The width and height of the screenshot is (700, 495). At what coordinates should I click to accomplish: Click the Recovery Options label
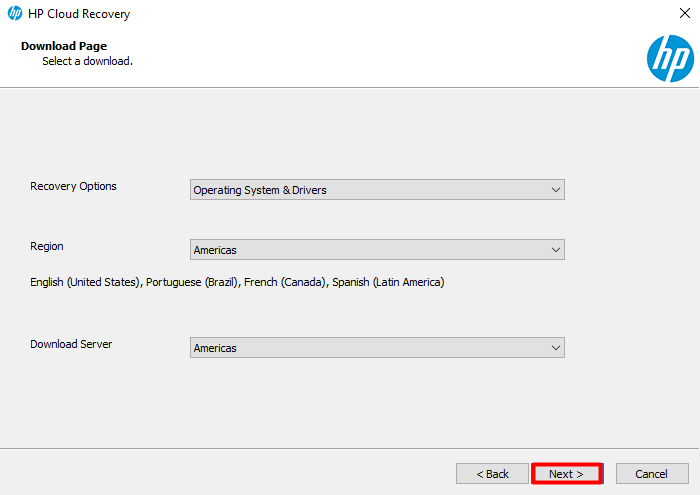73,186
